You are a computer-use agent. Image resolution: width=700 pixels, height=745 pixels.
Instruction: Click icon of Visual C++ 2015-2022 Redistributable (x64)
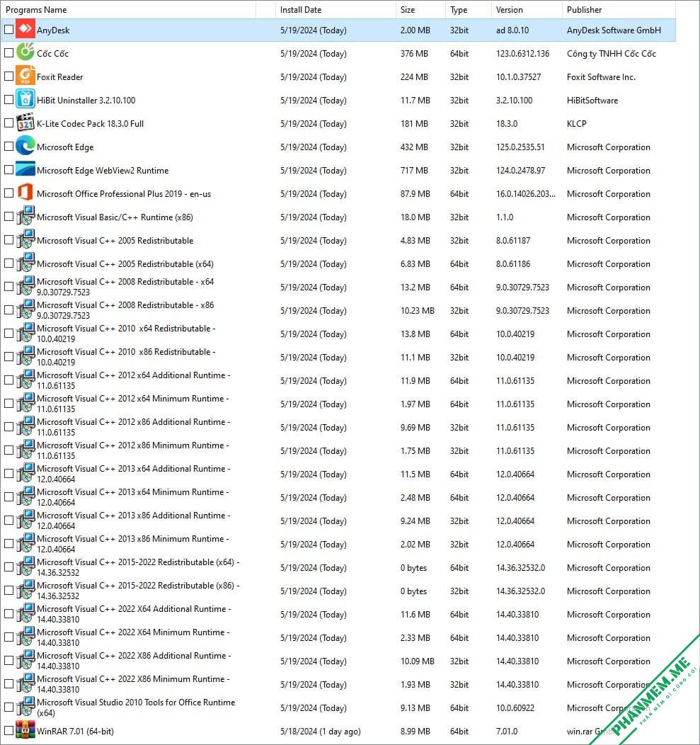coord(25,567)
